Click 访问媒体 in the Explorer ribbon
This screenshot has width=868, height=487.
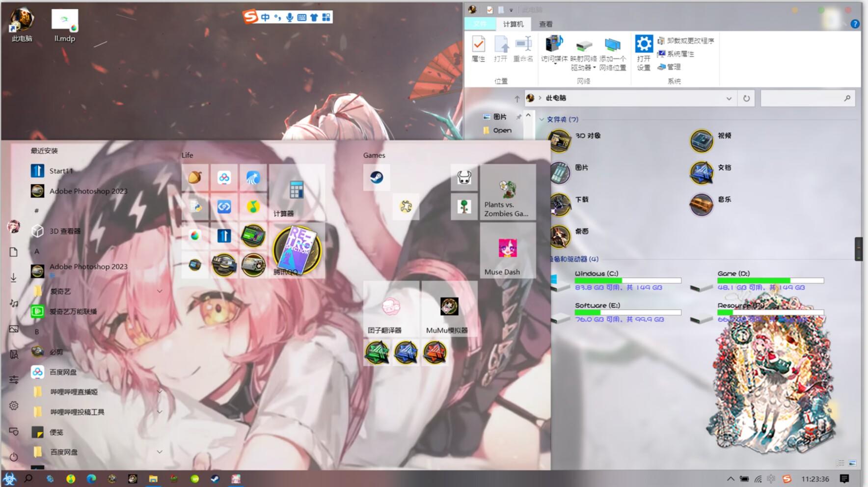click(554, 49)
